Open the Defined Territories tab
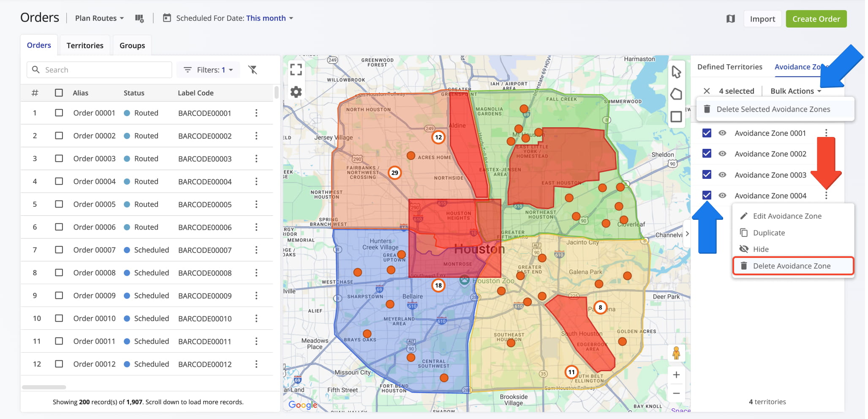This screenshot has height=419, width=868. (729, 67)
